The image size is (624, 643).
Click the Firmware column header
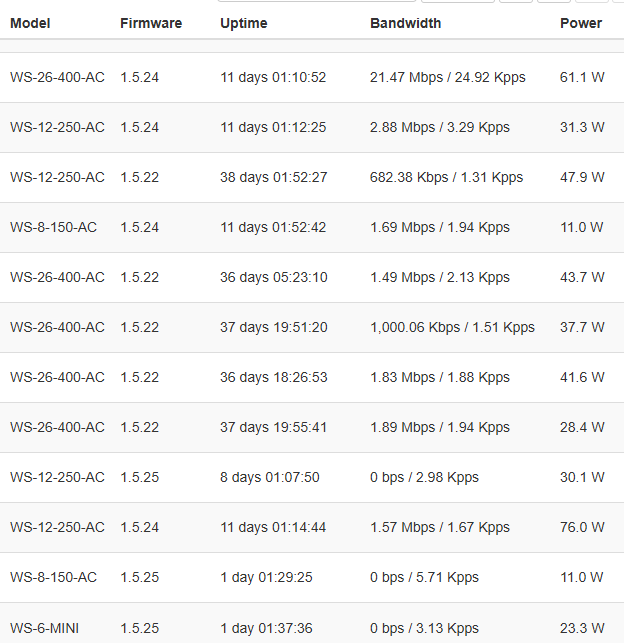pos(151,23)
